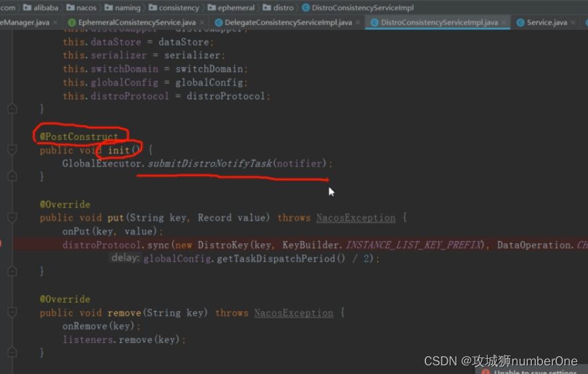Click first @Override annotation above put
Viewport: 588px width, 374px height.
click(65, 204)
